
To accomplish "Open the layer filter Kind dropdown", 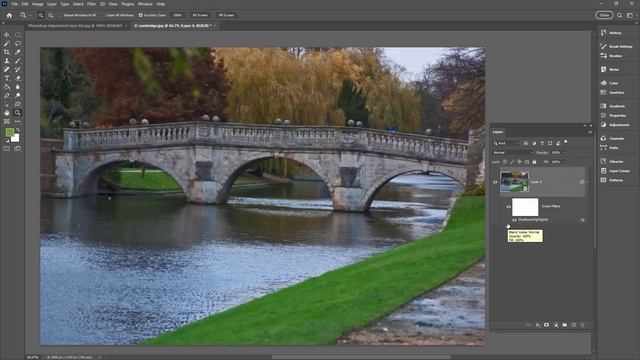I will tap(506, 143).
